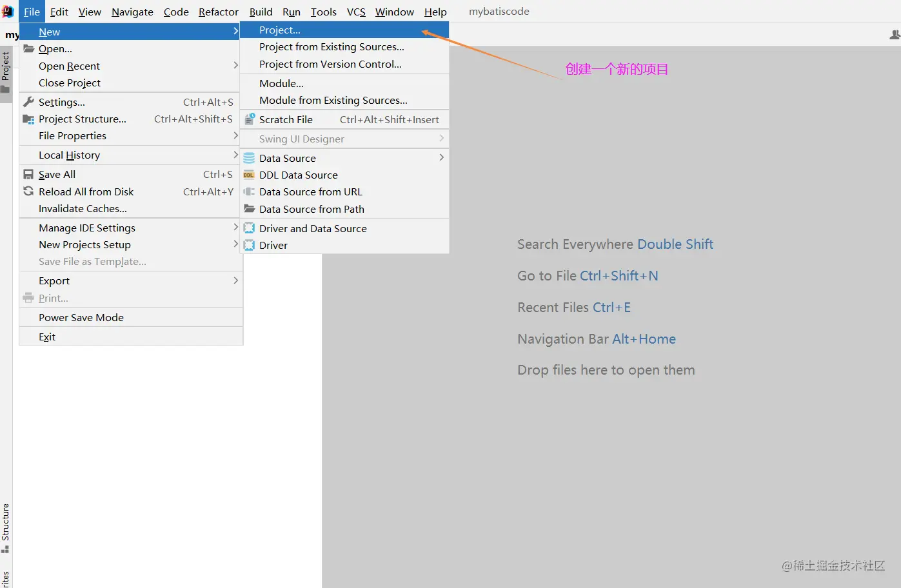The image size is (901, 588).
Task: Expand the File Properties submenu arrow
Action: click(235, 135)
